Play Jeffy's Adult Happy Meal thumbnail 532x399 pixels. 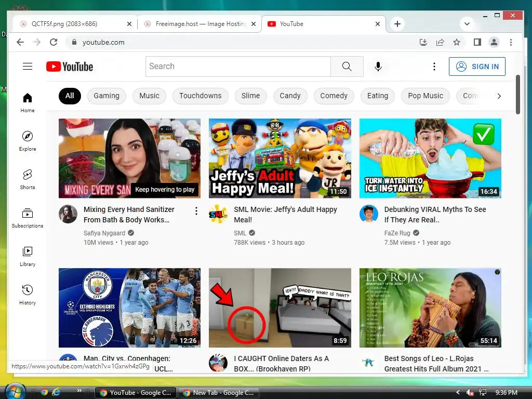tap(280, 158)
